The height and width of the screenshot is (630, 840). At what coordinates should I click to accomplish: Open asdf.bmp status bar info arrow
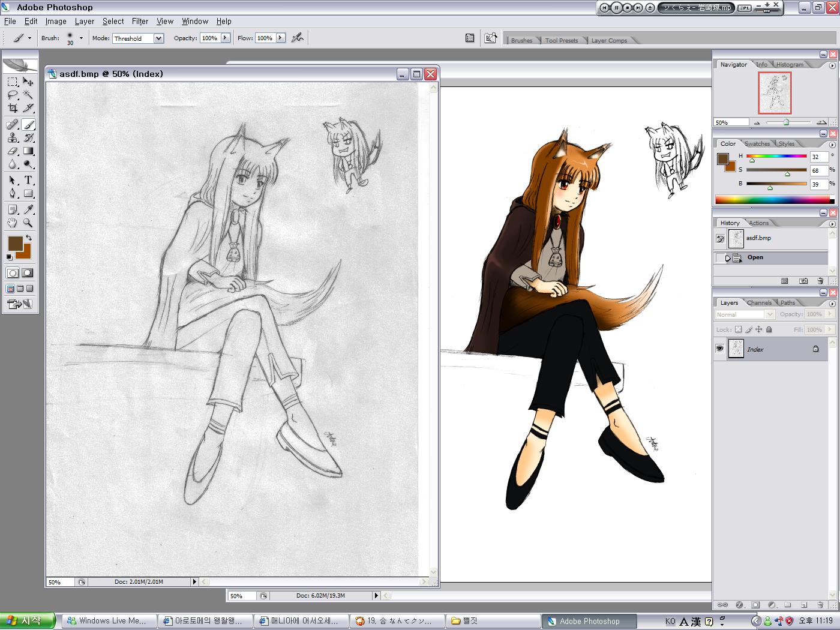coord(194,581)
